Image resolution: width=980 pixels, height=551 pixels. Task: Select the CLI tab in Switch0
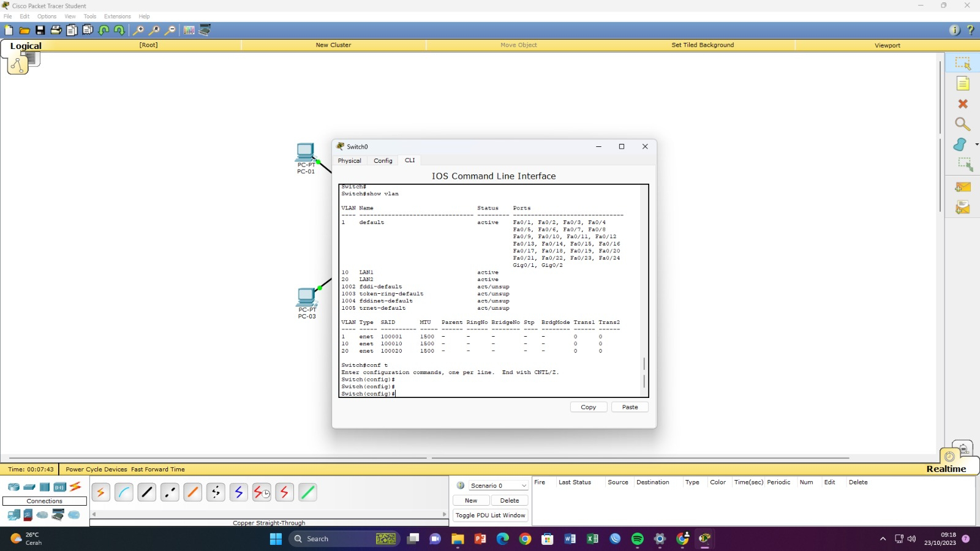click(x=410, y=160)
